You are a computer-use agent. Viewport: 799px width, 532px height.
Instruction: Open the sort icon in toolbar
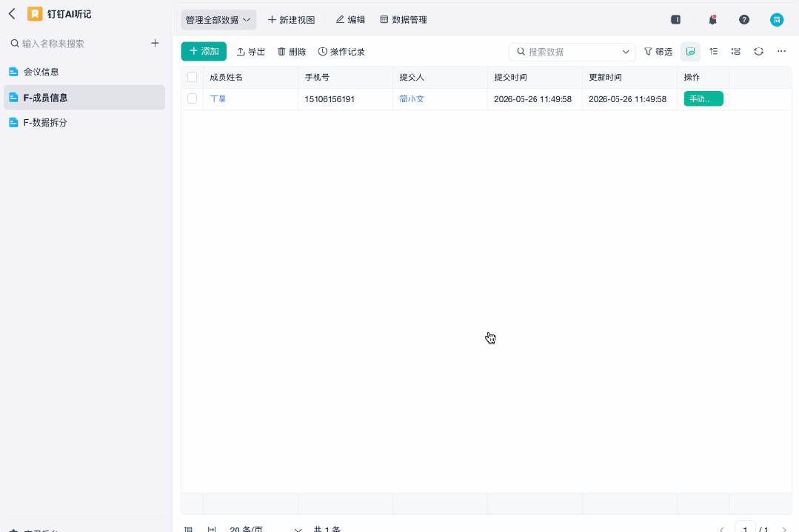click(x=713, y=51)
